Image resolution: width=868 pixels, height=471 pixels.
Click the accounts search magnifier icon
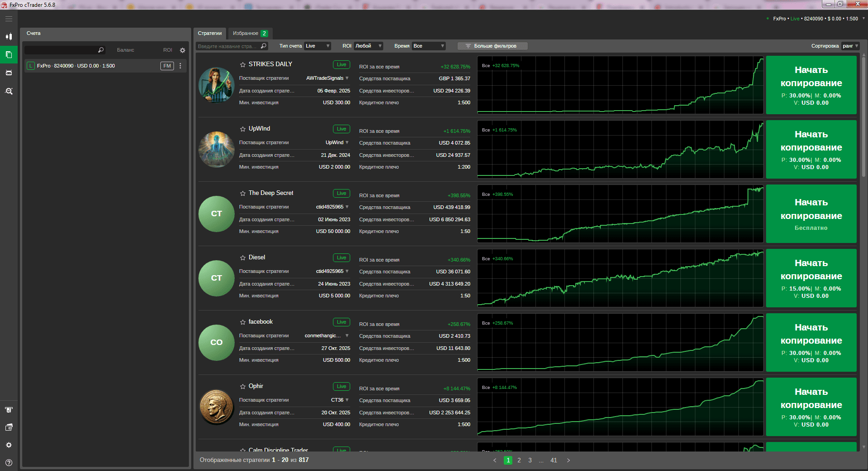(101, 50)
